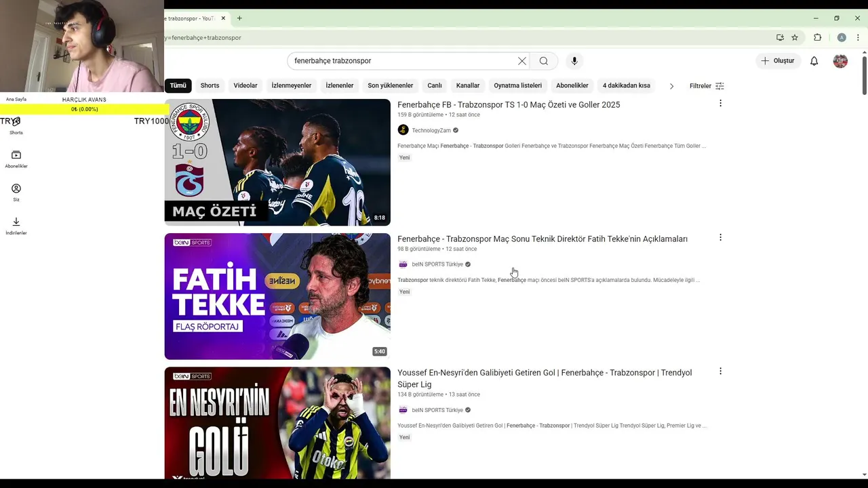Open Abonelikler in the sidebar
The image size is (868, 488).
16,159
